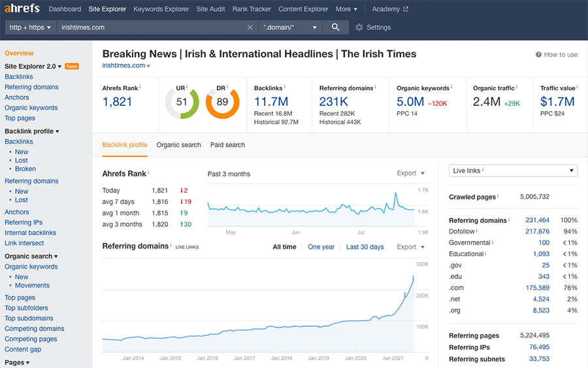Open Content Explorer in top navigation
Image resolution: width=588 pixels, height=368 pixels.
[x=303, y=9]
